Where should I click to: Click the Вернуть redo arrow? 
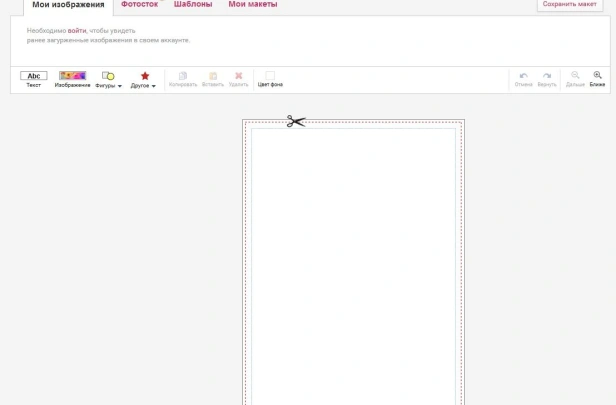tap(546, 76)
